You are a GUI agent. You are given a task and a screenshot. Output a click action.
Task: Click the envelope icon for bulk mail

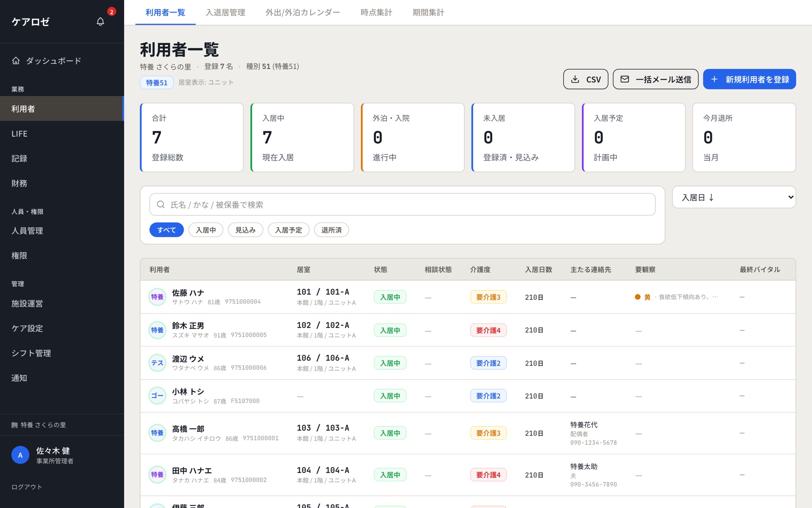(x=625, y=79)
